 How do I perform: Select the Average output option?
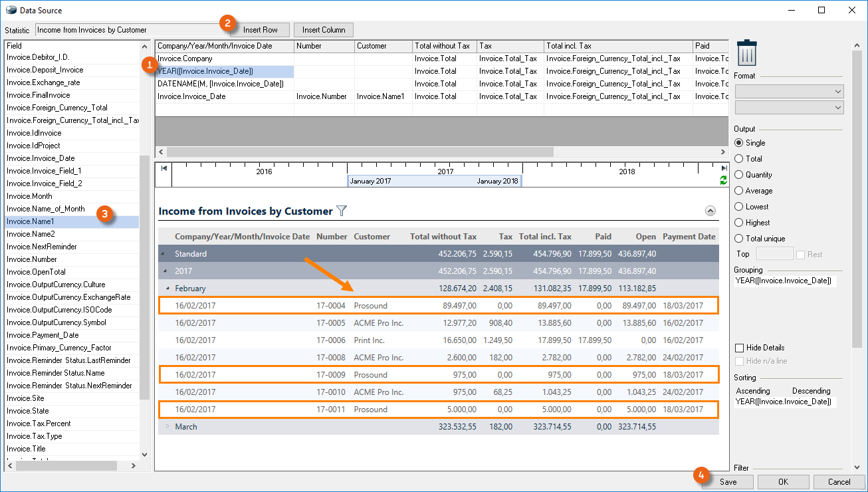(x=739, y=191)
